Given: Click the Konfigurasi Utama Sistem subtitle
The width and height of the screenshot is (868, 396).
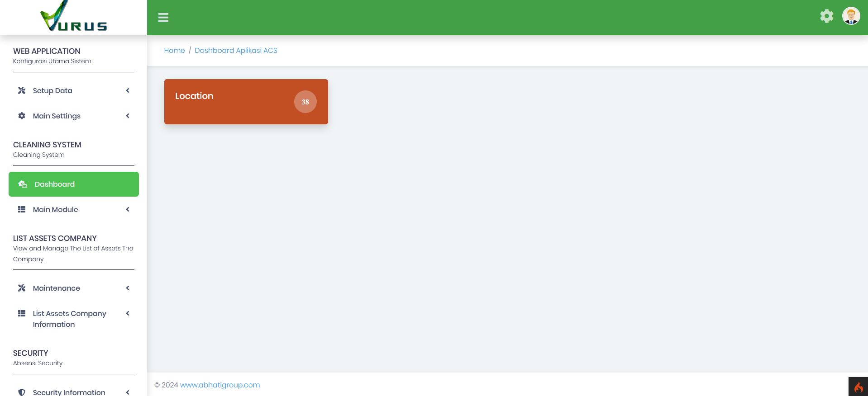Looking at the screenshot, I should coord(52,61).
